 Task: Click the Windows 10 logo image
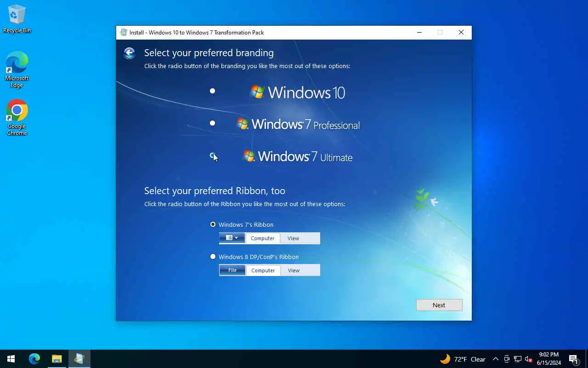[x=297, y=92]
